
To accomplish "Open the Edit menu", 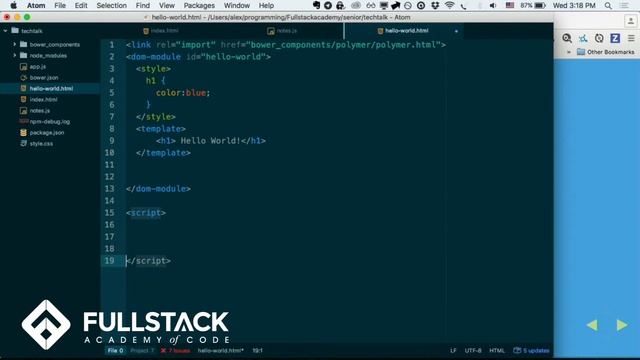I will click(81, 5).
